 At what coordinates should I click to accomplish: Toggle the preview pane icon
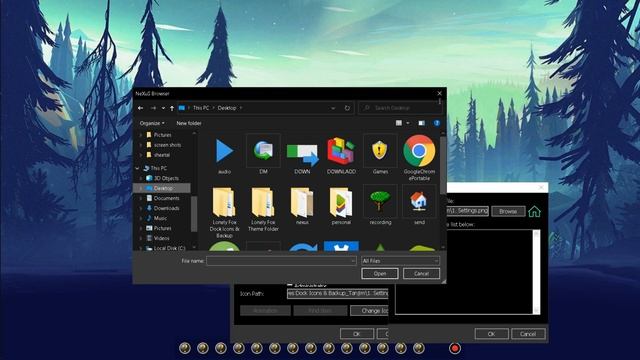point(422,123)
